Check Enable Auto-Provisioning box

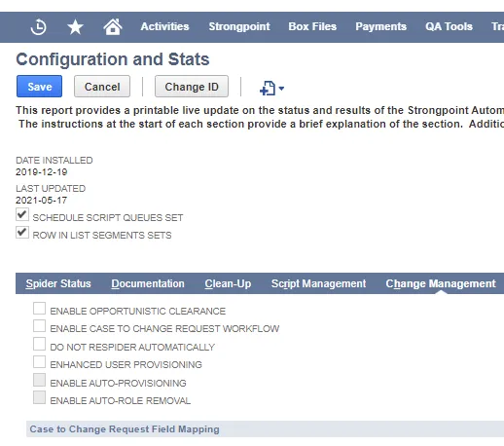pyautogui.click(x=39, y=380)
